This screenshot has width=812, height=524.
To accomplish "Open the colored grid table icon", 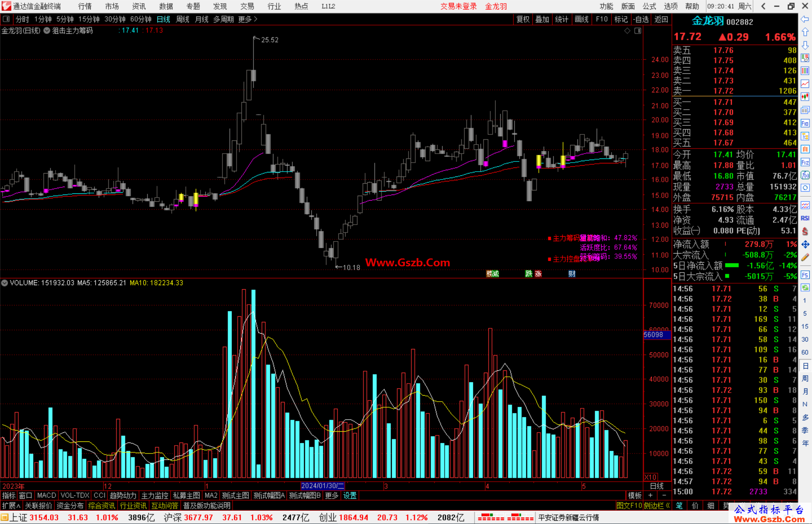I will (805, 71).
